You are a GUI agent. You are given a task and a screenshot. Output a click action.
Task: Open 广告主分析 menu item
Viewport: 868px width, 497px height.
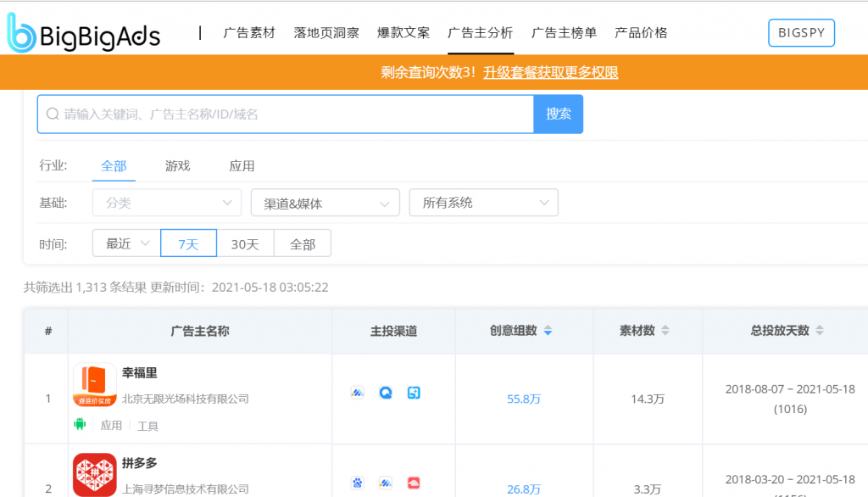point(481,33)
